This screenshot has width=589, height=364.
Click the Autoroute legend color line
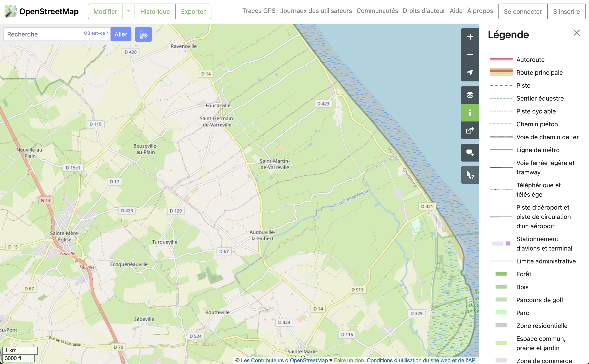(x=501, y=59)
